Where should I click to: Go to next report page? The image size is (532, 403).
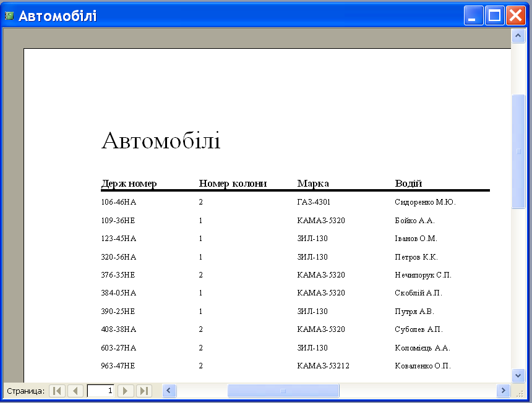coord(125,391)
